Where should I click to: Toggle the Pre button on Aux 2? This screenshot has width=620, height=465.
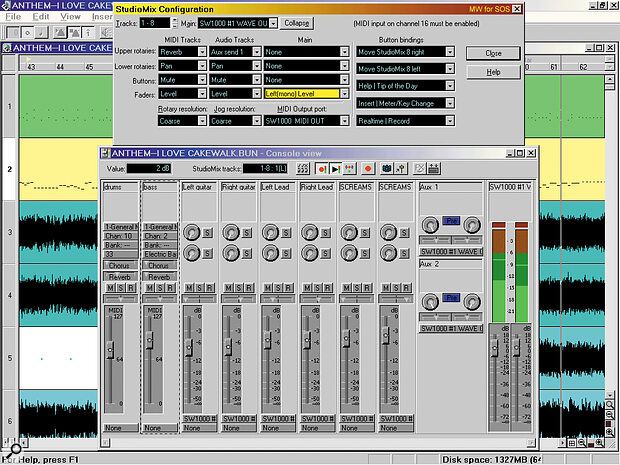click(451, 298)
